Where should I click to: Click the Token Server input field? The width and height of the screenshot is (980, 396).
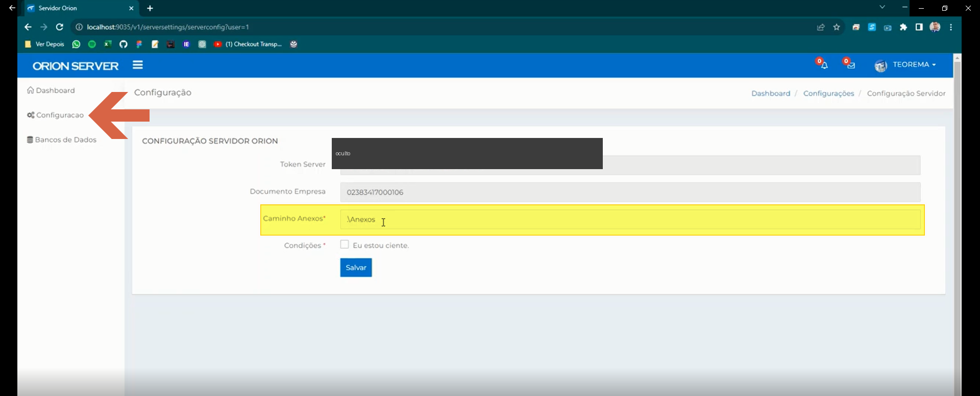(630, 165)
